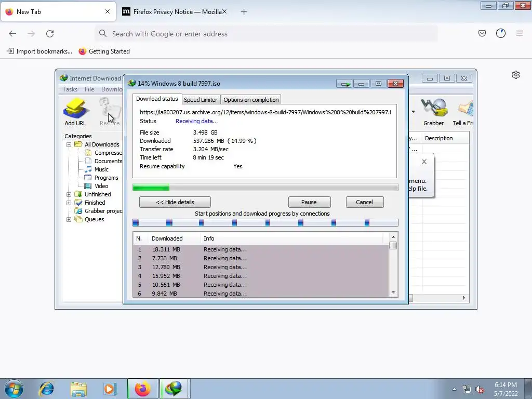Switch to the Speed Limiter tab
This screenshot has height=399, width=532.
201,100
